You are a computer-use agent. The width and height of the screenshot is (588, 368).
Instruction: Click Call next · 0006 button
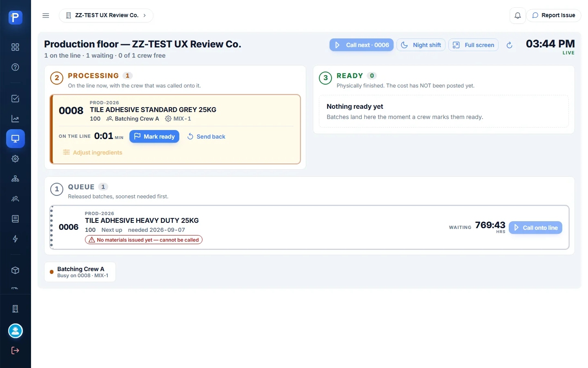[x=361, y=45]
